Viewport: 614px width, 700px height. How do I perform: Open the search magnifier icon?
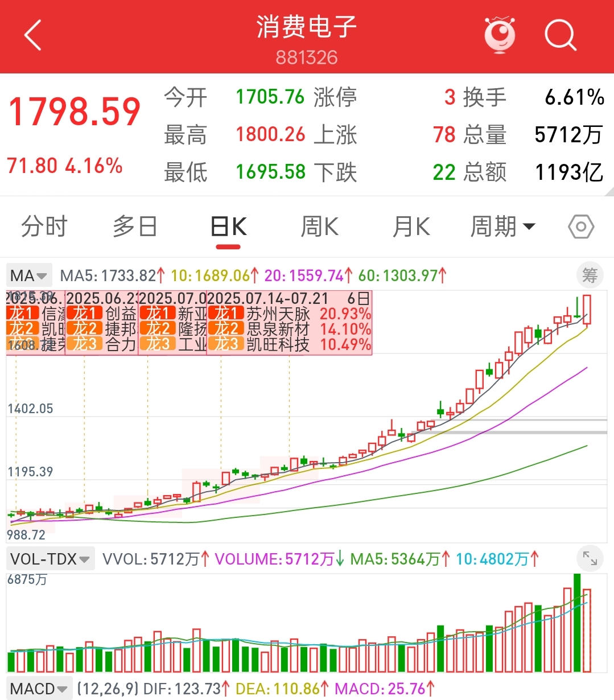pos(561,35)
